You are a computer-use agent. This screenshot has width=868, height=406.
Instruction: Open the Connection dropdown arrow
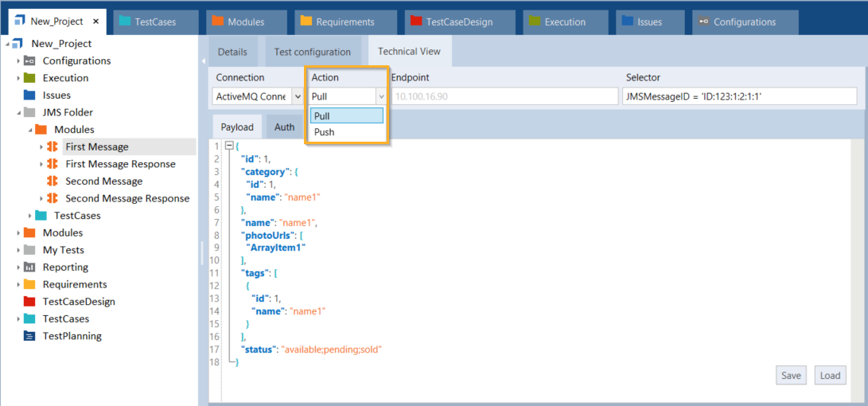pyautogui.click(x=298, y=96)
